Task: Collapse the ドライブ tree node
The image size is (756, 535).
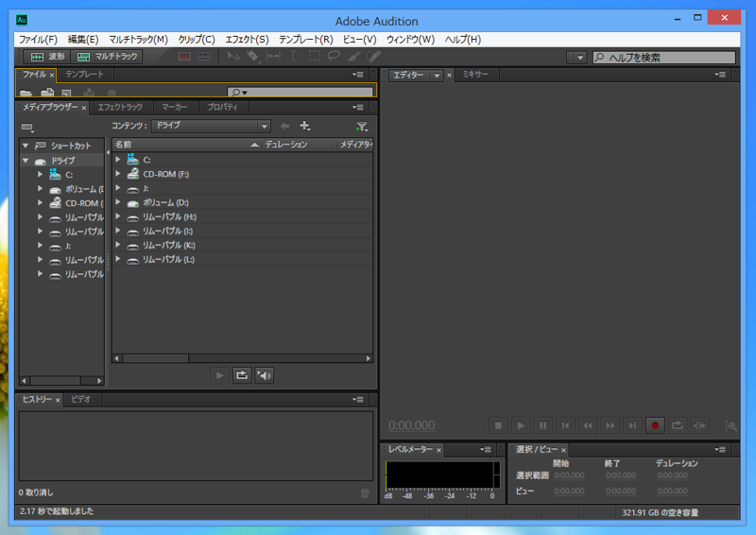Action: pos(26,160)
